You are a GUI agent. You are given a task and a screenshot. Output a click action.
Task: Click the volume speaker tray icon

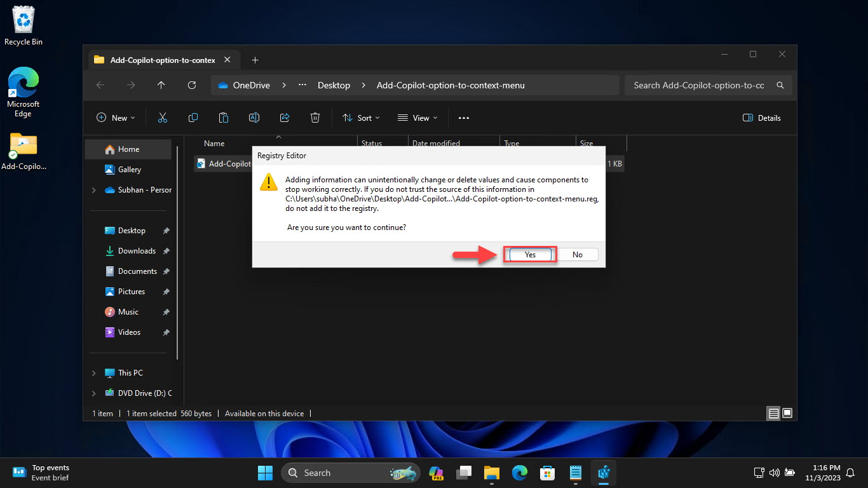(774, 473)
